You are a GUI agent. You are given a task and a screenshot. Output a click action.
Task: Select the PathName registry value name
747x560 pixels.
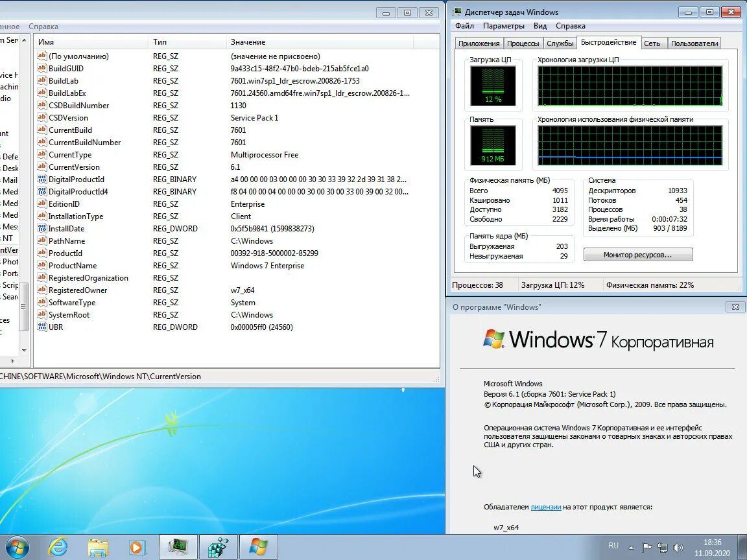coord(67,241)
